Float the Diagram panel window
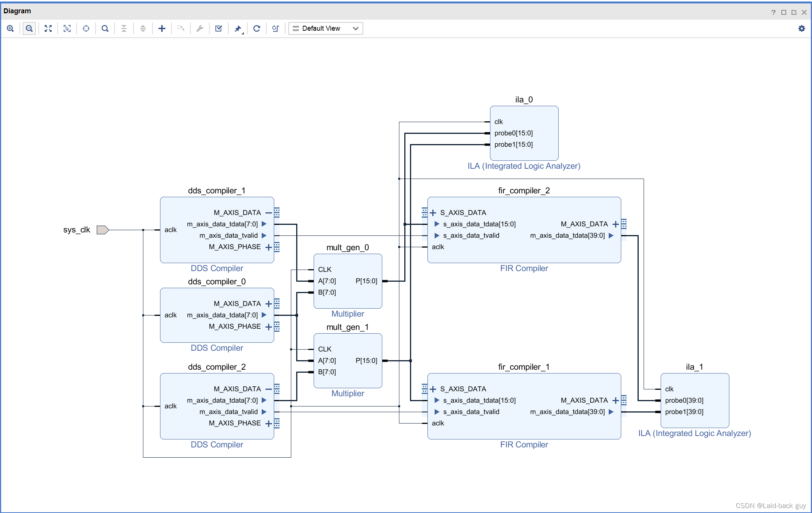Viewport: 812px width, 513px height. (794, 12)
